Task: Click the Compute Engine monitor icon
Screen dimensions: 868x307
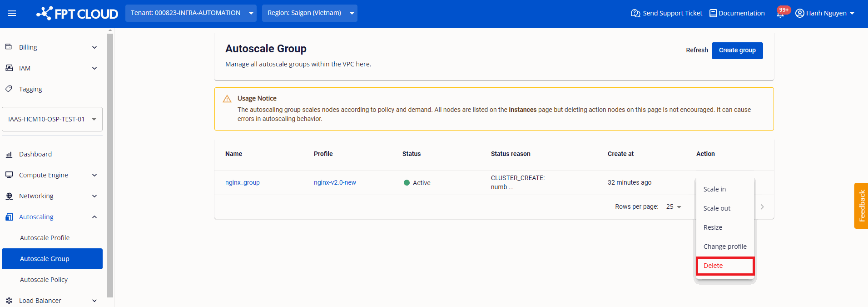Action: [x=9, y=175]
